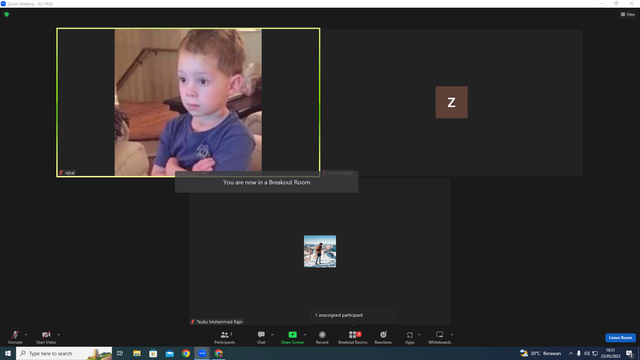Expand arrow beside Whiteboards
The image size is (640, 360).
pyautogui.click(x=452, y=335)
